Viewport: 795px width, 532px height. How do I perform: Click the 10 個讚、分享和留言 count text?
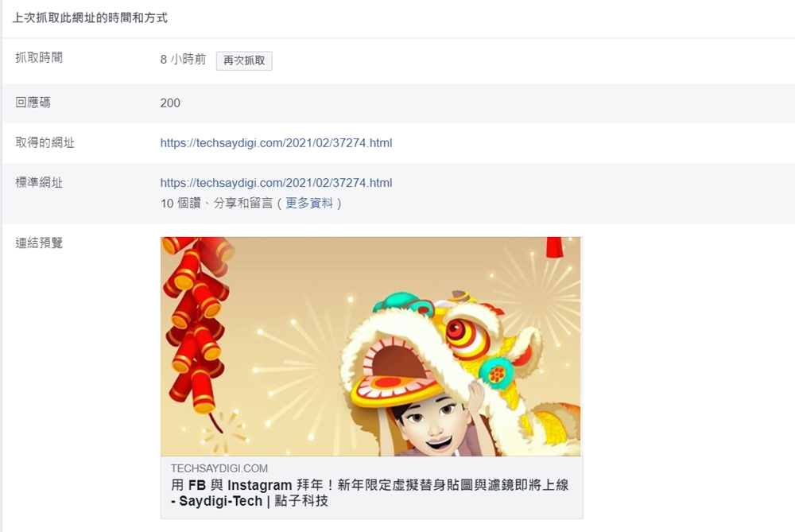[x=216, y=204]
